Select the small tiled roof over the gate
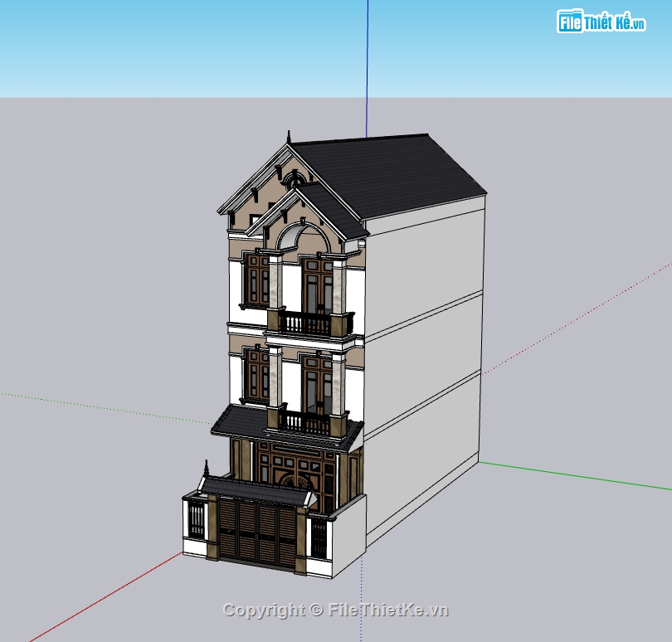The image size is (672, 642). (256, 491)
